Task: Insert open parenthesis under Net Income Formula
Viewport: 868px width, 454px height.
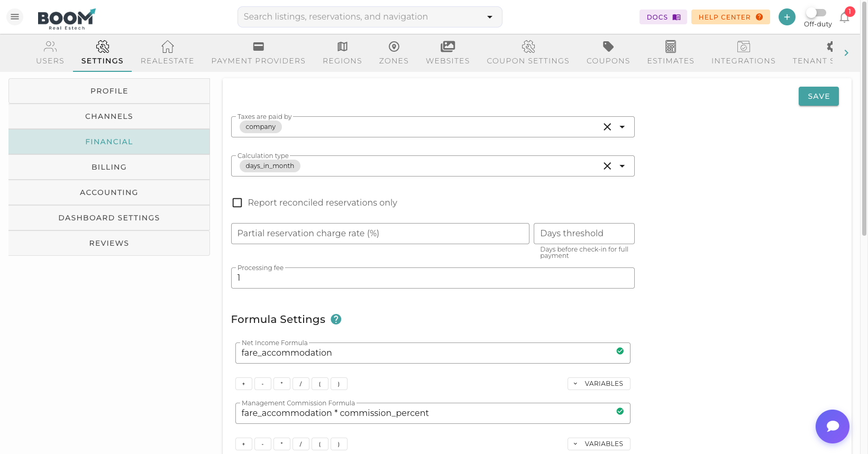Action: (320, 384)
